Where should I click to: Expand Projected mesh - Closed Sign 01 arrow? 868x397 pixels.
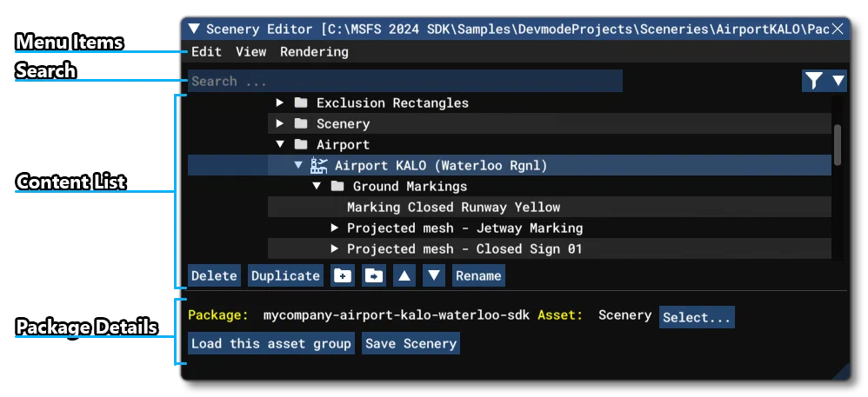pos(334,248)
